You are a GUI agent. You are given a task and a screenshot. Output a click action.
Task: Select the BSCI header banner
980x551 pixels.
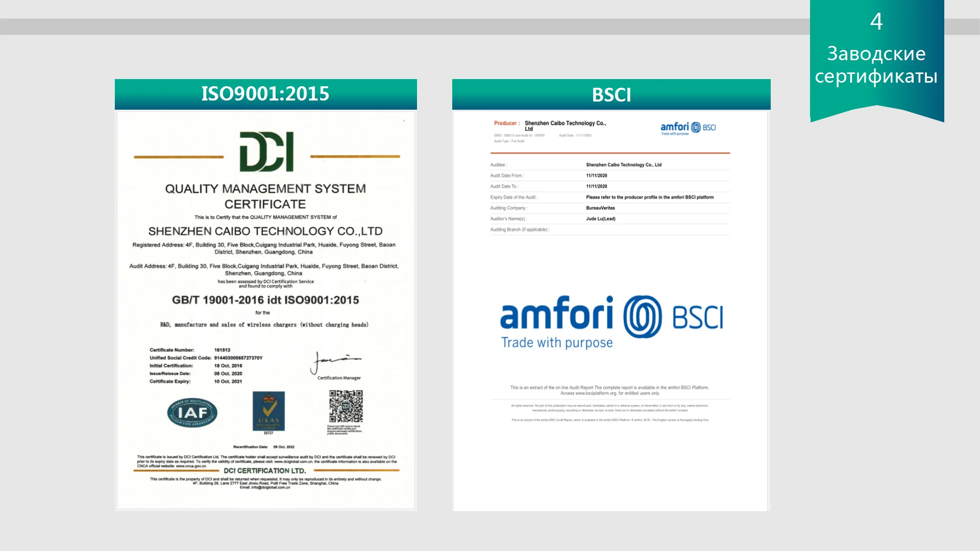(611, 95)
